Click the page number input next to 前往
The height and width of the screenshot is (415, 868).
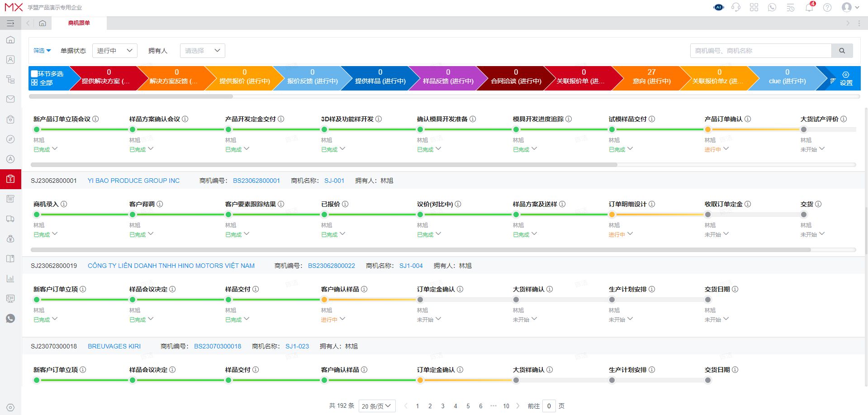(549, 406)
